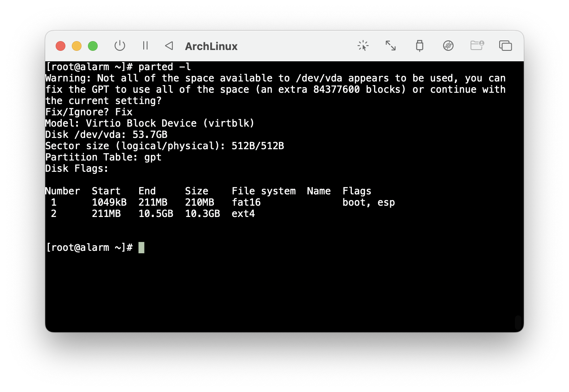
Task: Open the CD/DVD drive image icon
Action: [448, 46]
